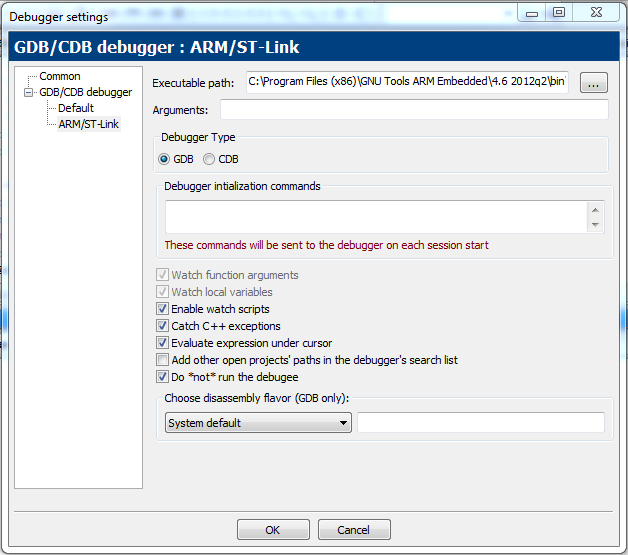Maximize the Debugger settings window
628x555 pixels.
point(559,13)
